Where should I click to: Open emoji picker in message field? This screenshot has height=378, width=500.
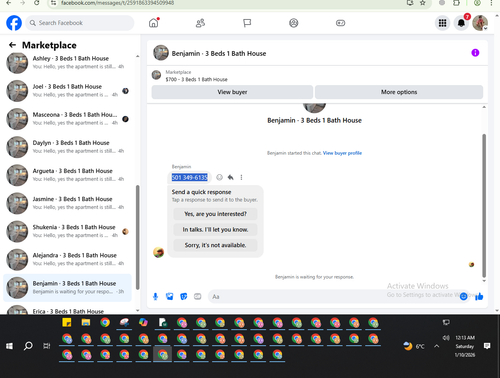coord(463,296)
